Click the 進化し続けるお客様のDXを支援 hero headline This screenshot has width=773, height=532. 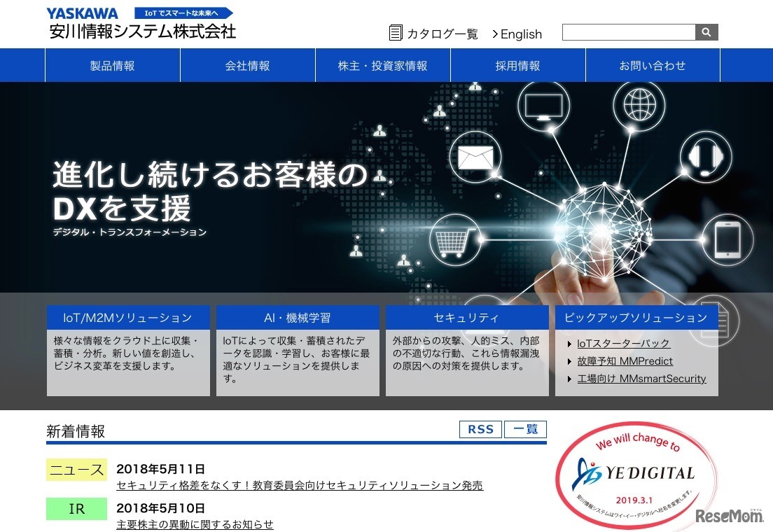point(211,191)
